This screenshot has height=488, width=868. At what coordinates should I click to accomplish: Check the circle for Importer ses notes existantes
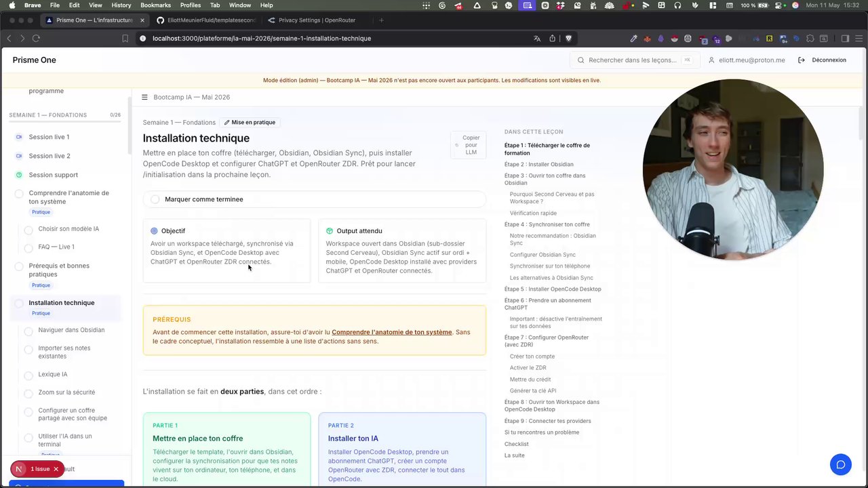(x=28, y=350)
